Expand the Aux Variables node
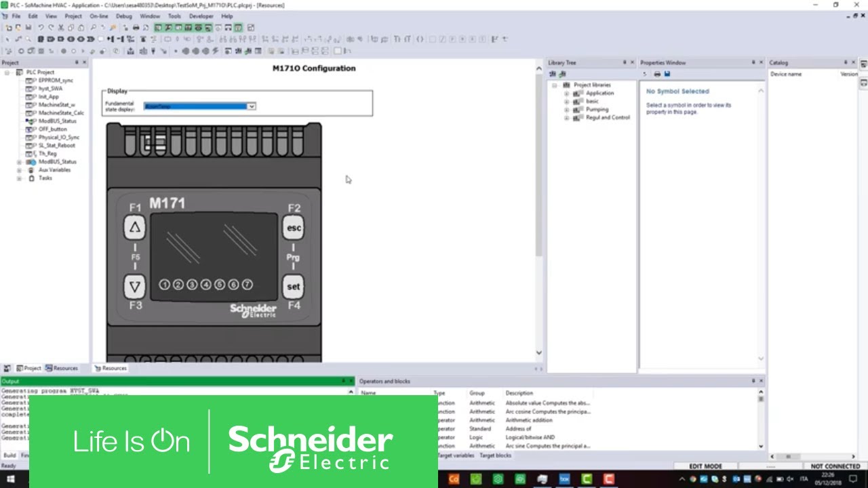Screen dimensions: 868x488 (x=19, y=170)
